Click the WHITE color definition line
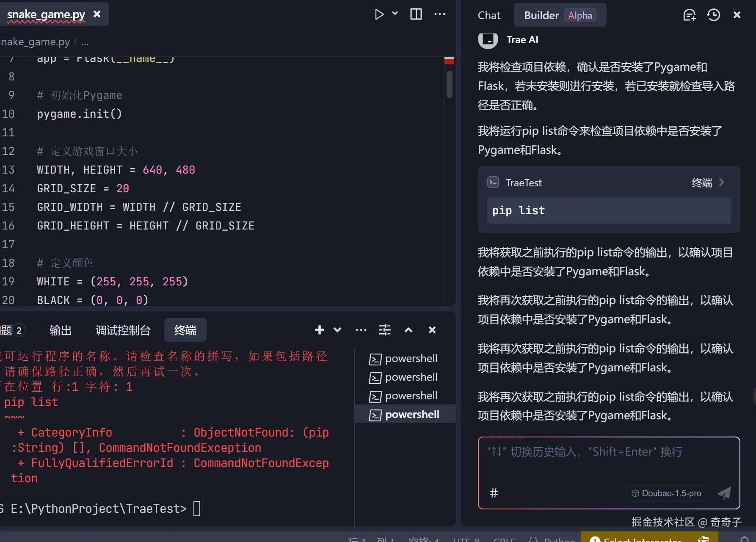Image resolution: width=756 pixels, height=542 pixels. (112, 282)
